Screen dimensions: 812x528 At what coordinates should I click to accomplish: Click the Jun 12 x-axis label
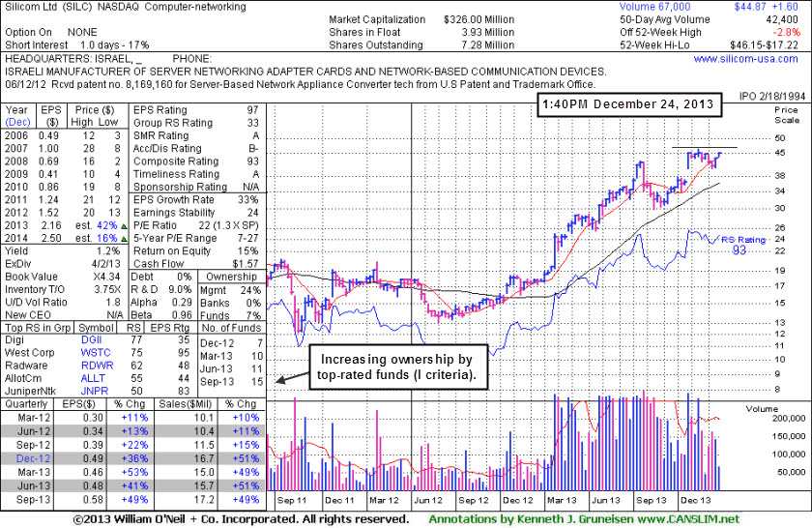coord(428,500)
